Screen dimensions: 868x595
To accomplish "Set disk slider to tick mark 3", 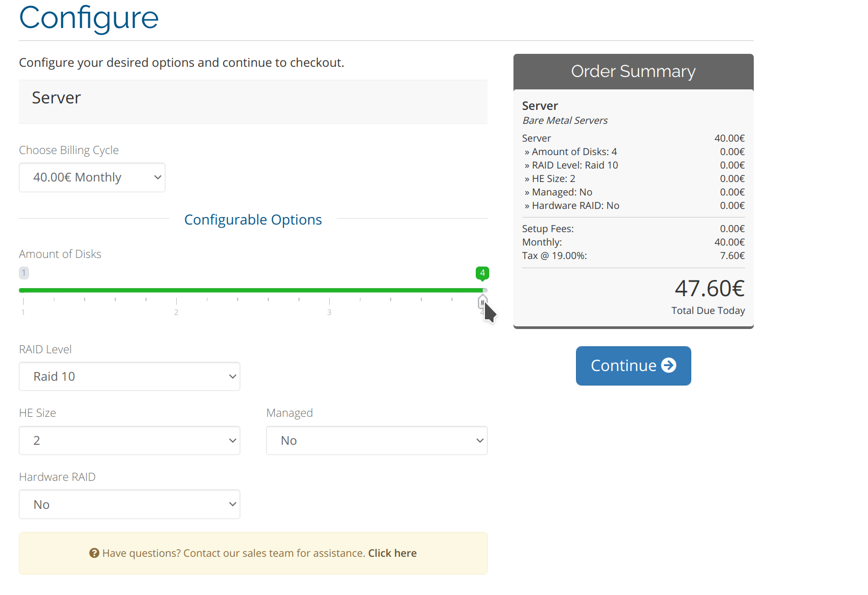I will [329, 300].
